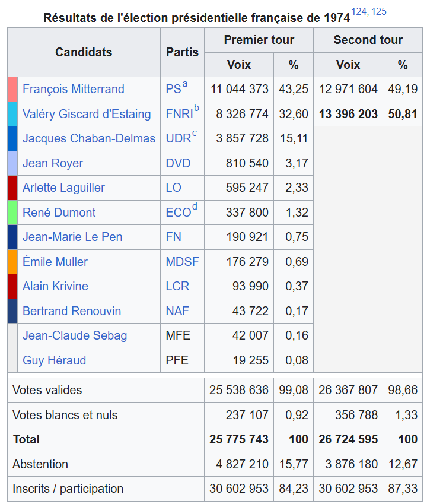Click the ECO party link
The image size is (427, 504).
point(178,213)
